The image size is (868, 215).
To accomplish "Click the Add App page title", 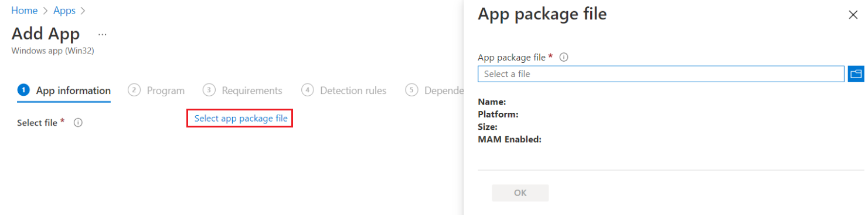I will point(46,33).
